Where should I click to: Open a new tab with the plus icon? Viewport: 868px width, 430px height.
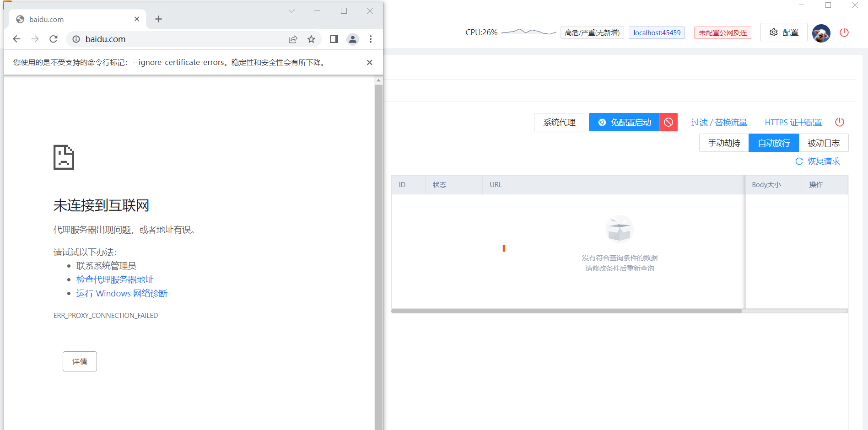tap(158, 19)
